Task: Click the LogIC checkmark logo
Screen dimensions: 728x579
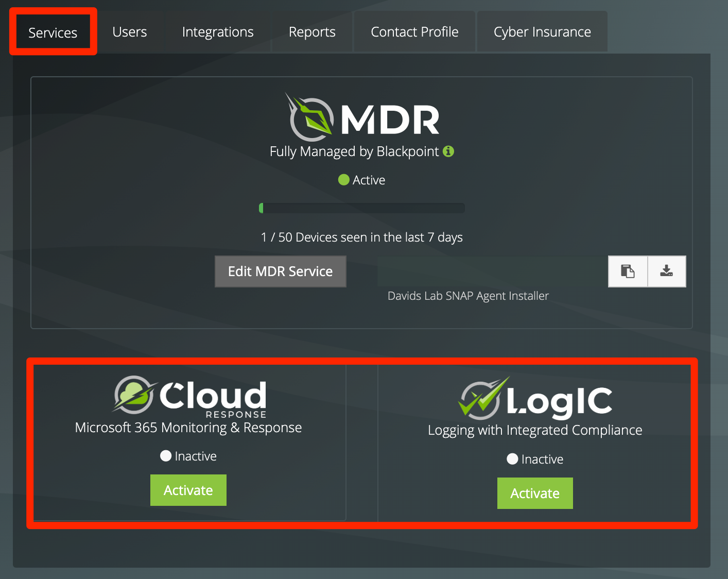Action: pyautogui.click(x=482, y=397)
